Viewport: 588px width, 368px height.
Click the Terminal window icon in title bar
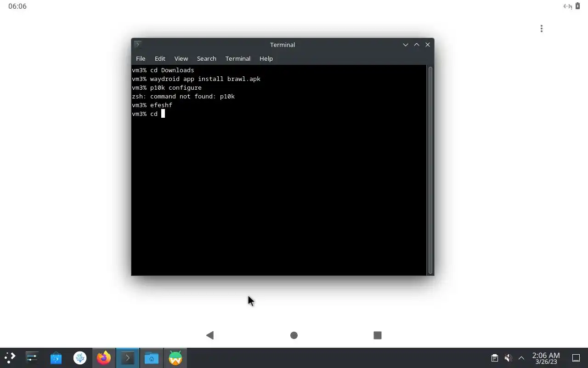137,45
